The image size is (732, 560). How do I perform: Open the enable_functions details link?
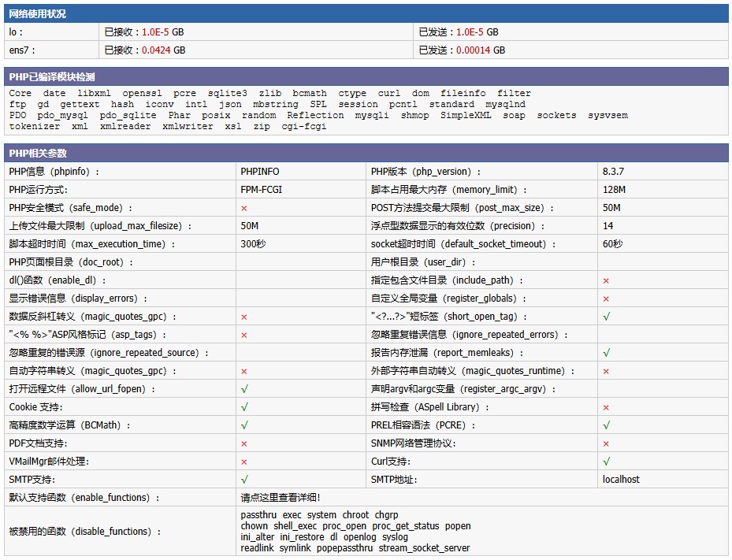pos(281,498)
